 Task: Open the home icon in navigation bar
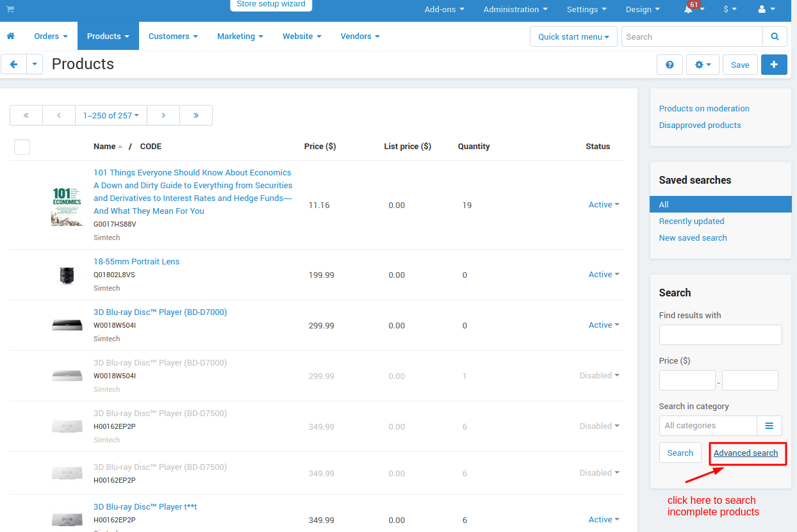pos(10,36)
